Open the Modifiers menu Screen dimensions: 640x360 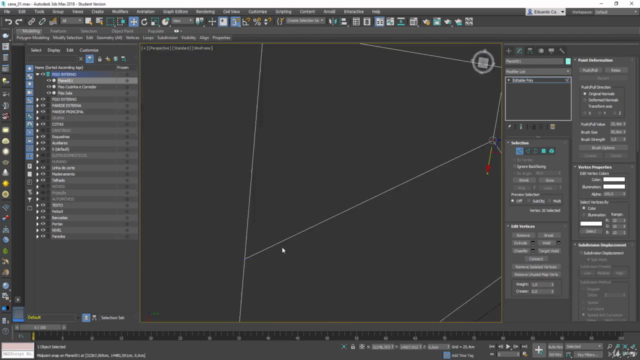[120, 12]
